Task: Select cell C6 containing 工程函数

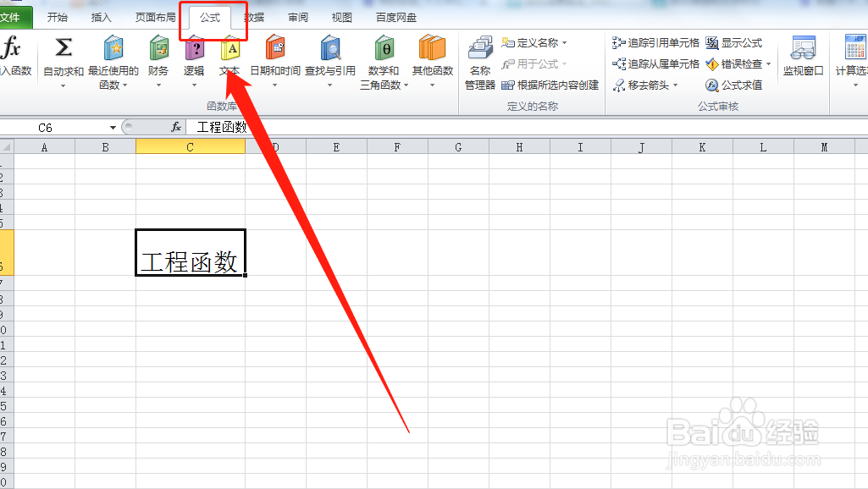Action: click(190, 251)
